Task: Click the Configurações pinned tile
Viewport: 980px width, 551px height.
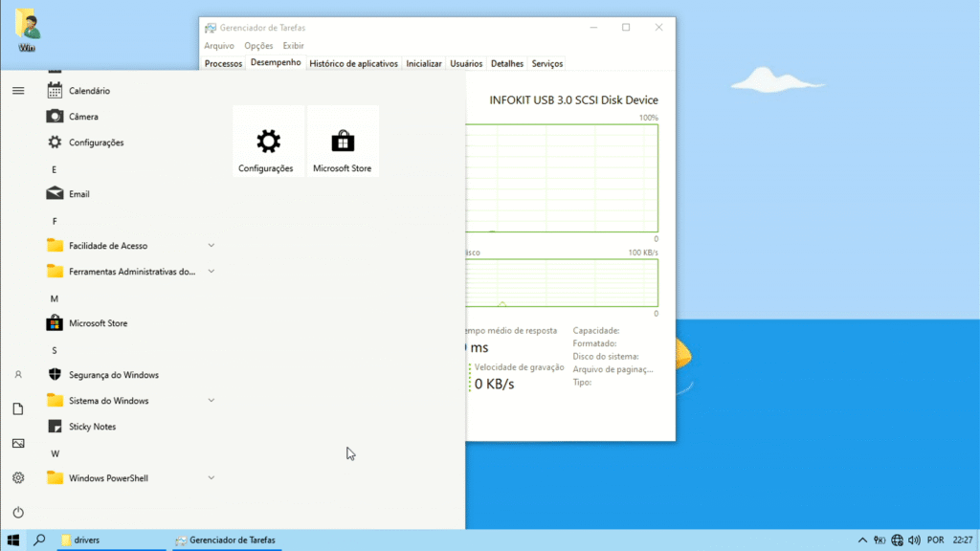Action: pos(268,142)
